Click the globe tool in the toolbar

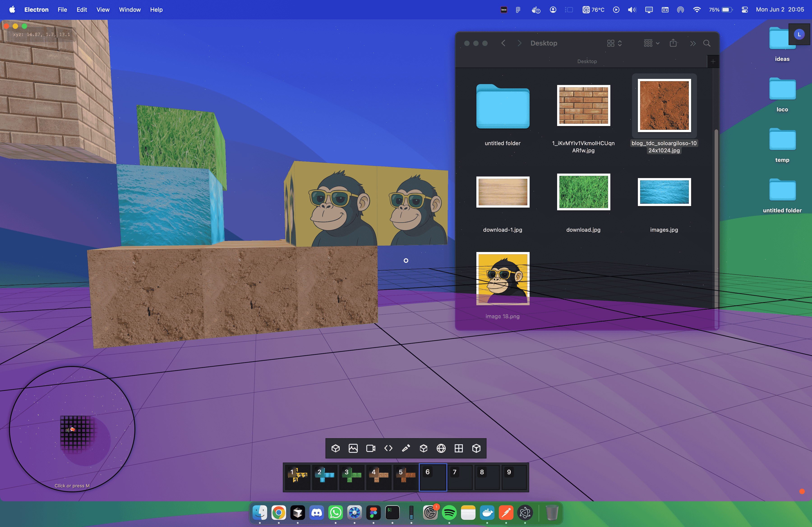[x=441, y=448]
